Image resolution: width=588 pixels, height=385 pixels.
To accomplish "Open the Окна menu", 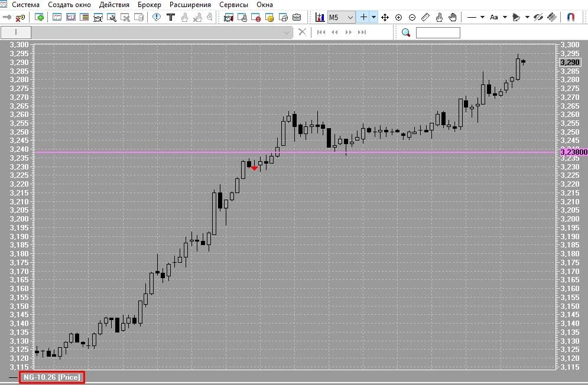I will tap(265, 5).
